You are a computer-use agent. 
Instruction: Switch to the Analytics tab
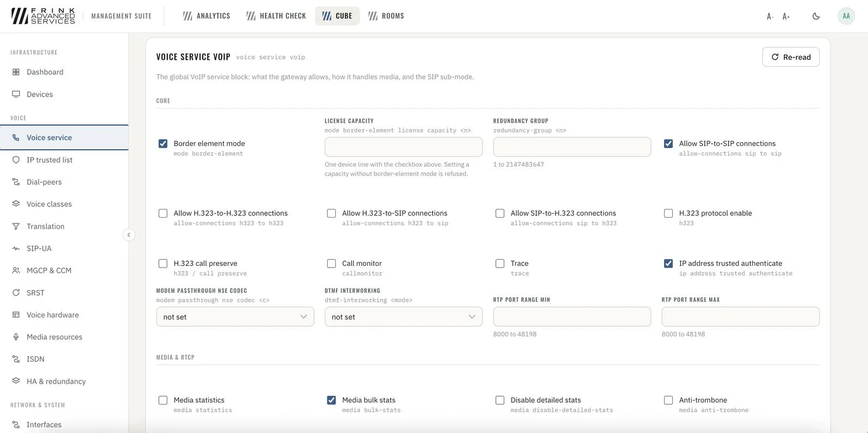(x=206, y=16)
